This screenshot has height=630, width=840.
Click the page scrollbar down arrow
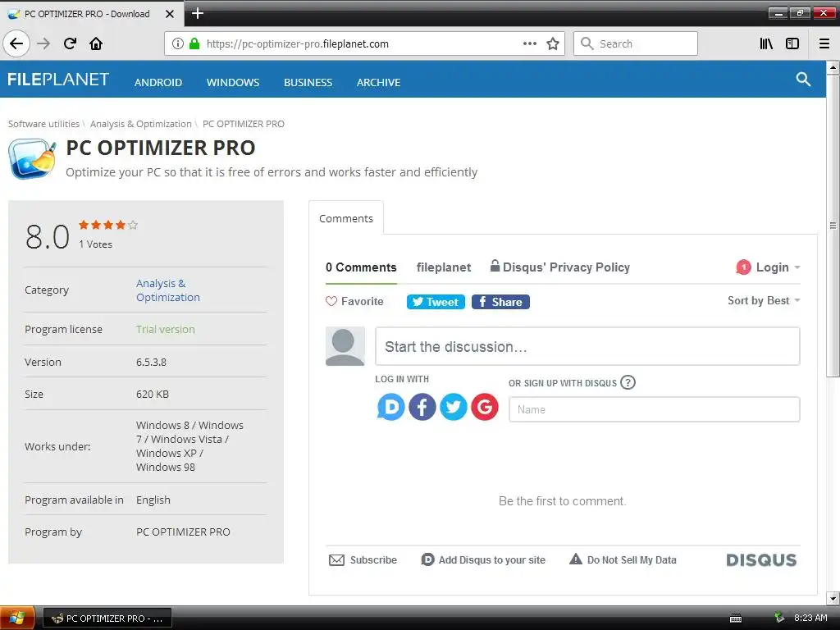coord(833,598)
